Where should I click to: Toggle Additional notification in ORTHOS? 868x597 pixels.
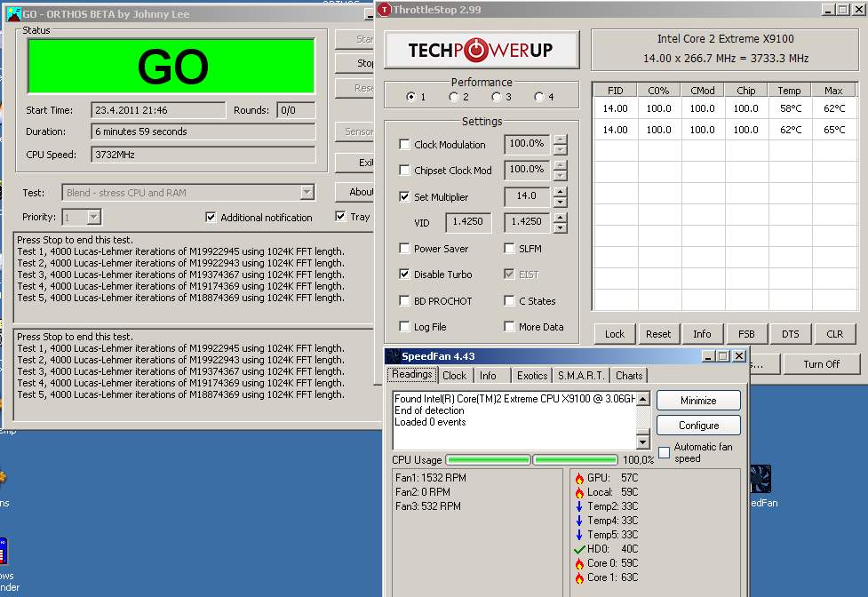pyautogui.click(x=211, y=218)
